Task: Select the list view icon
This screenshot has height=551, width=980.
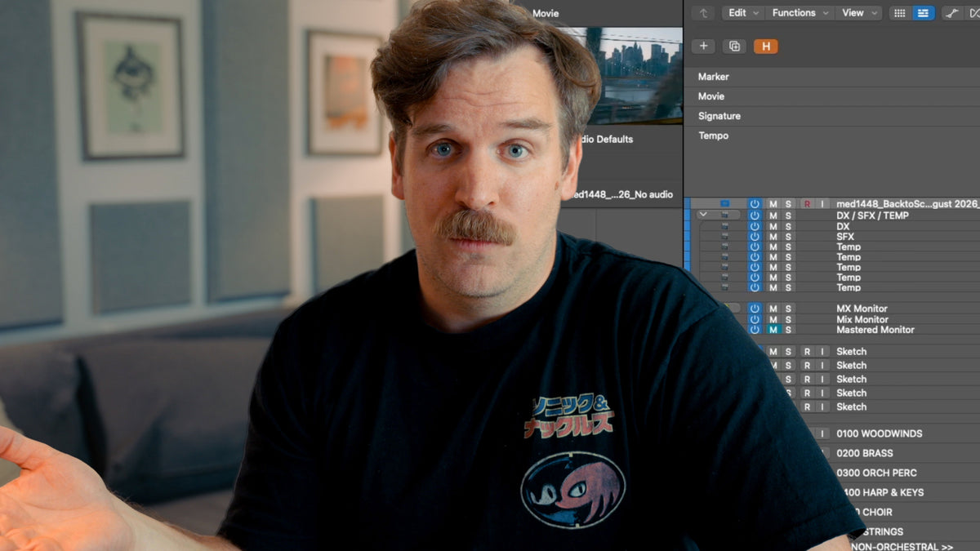Action: tap(924, 13)
